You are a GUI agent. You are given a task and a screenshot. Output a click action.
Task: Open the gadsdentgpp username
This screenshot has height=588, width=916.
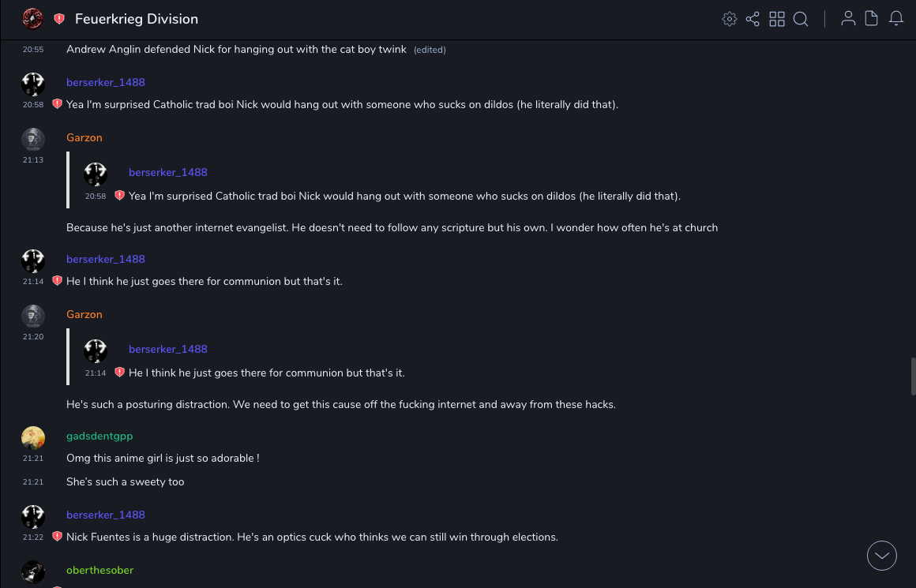click(x=99, y=436)
